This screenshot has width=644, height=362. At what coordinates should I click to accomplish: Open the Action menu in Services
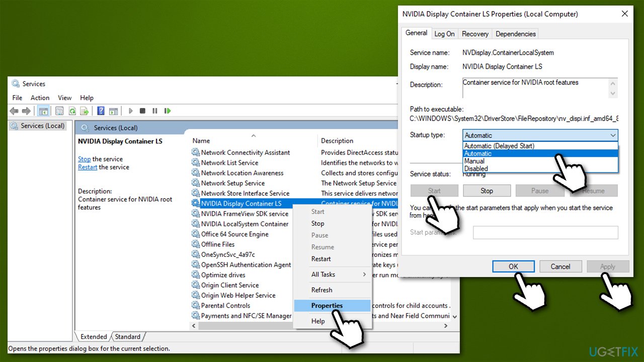pos(40,98)
